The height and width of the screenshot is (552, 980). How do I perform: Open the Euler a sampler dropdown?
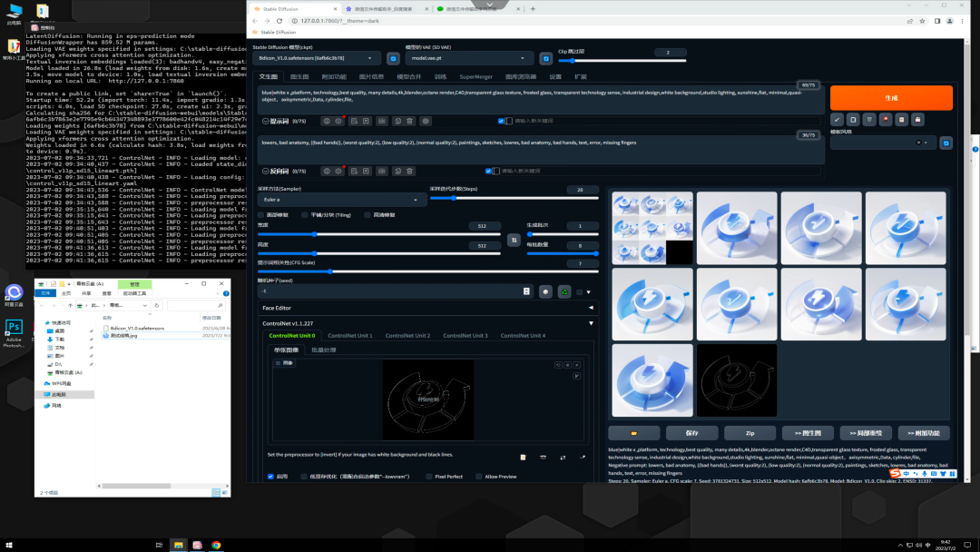point(342,200)
